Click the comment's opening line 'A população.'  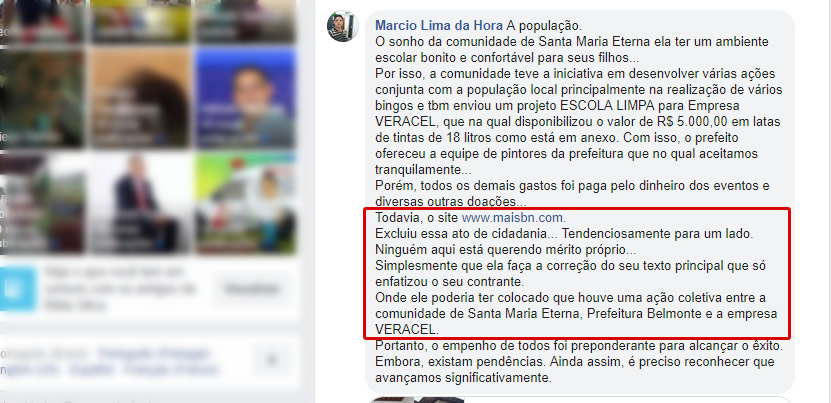(544, 25)
